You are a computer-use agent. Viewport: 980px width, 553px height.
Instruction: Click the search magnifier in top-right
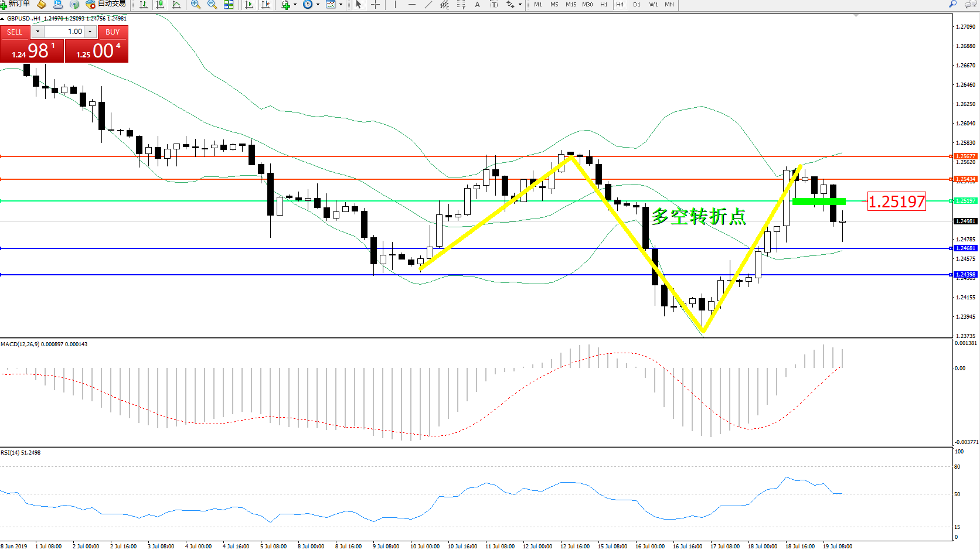pyautogui.click(x=953, y=4)
